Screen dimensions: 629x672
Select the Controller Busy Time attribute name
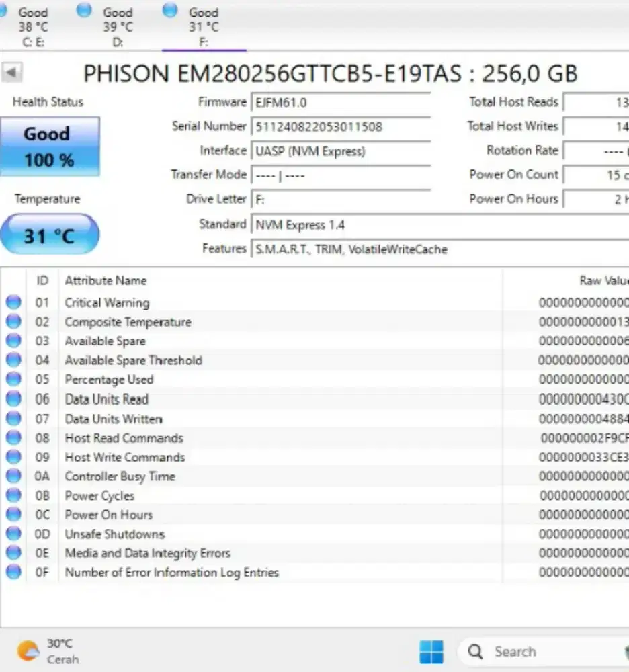(x=120, y=476)
